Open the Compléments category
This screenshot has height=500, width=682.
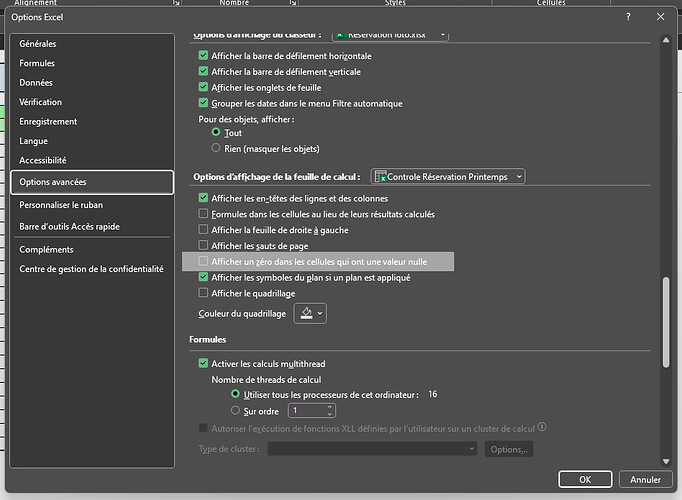coord(46,250)
